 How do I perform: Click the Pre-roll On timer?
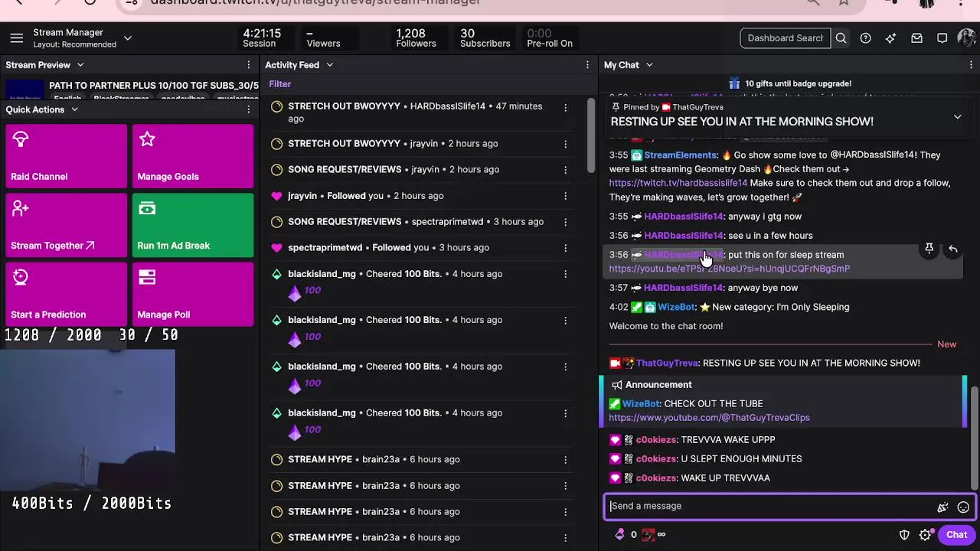550,38
